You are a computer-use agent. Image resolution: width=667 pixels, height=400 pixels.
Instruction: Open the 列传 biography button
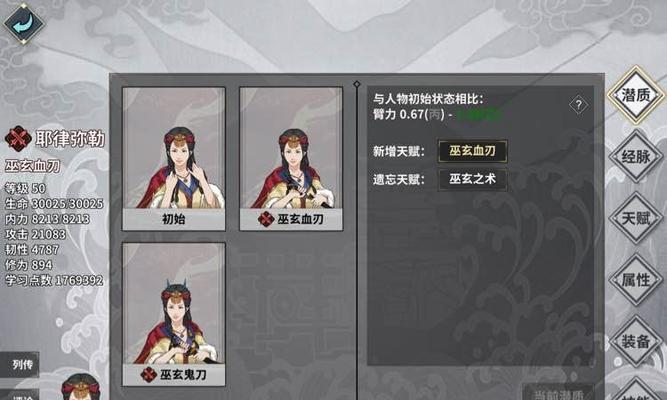click(20, 364)
